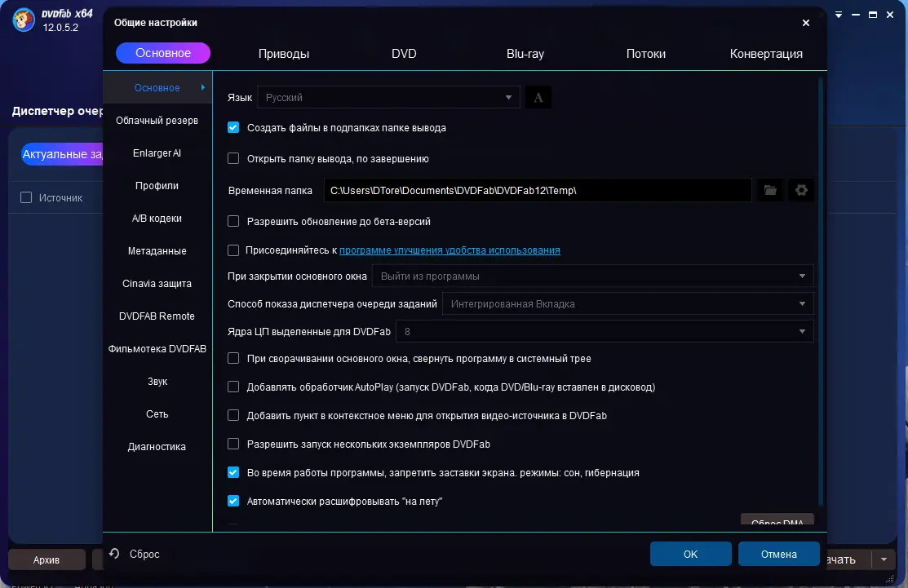Click the DVDFab mascot logo icon

24,20
